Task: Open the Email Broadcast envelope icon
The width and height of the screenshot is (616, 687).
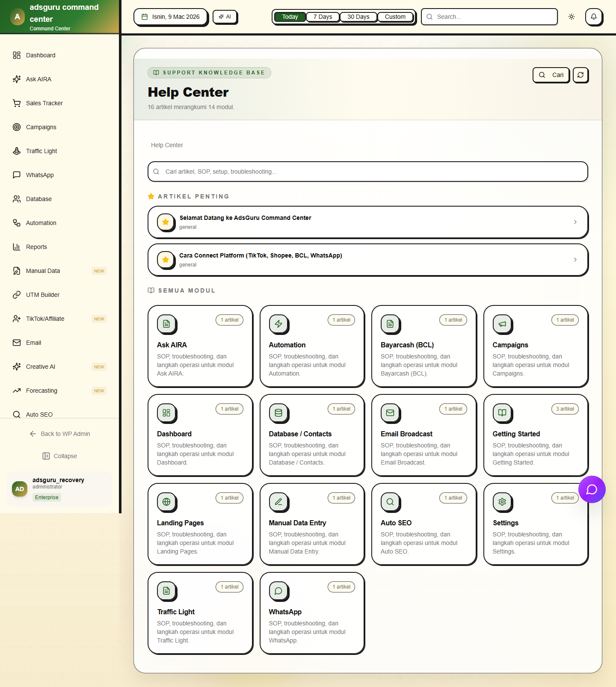Action: click(390, 413)
